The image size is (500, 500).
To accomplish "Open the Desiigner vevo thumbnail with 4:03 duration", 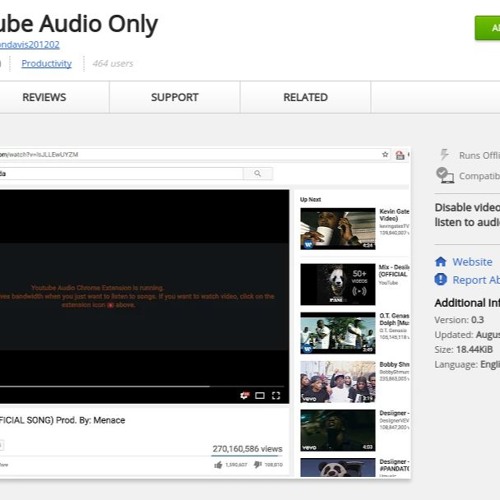I will point(338,430).
